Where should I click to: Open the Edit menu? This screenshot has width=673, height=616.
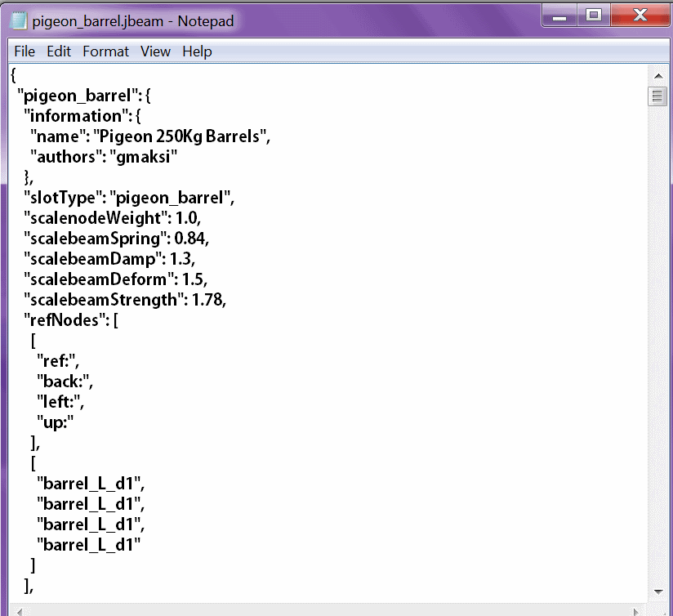59,51
